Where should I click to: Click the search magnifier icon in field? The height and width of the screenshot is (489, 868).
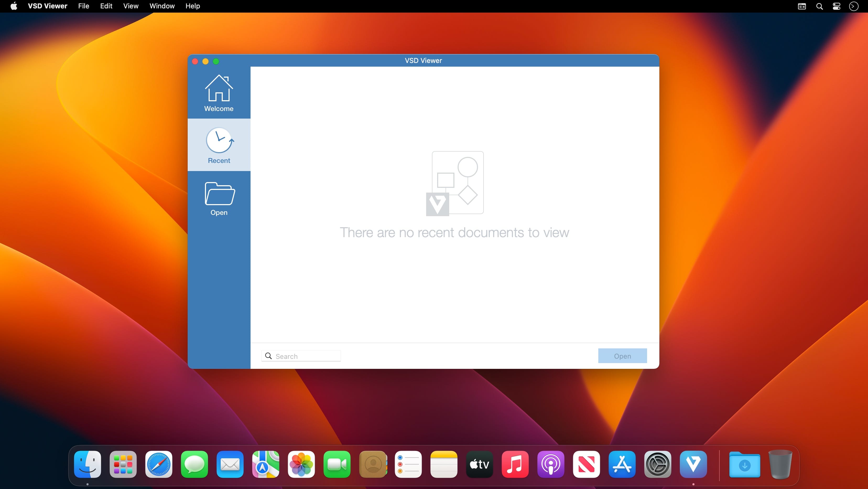tap(269, 356)
